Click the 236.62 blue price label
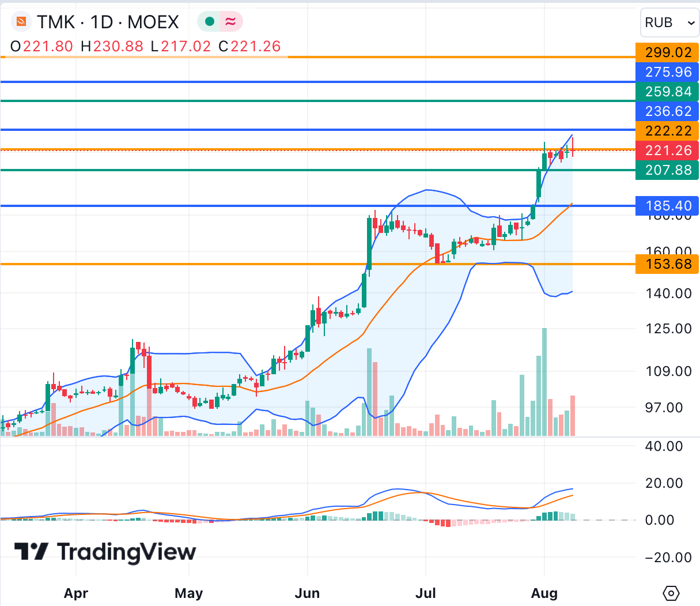This screenshot has height=606, width=700. click(667, 111)
